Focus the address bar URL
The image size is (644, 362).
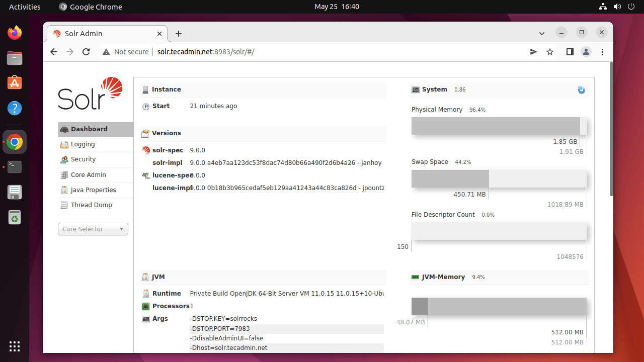[x=206, y=52]
